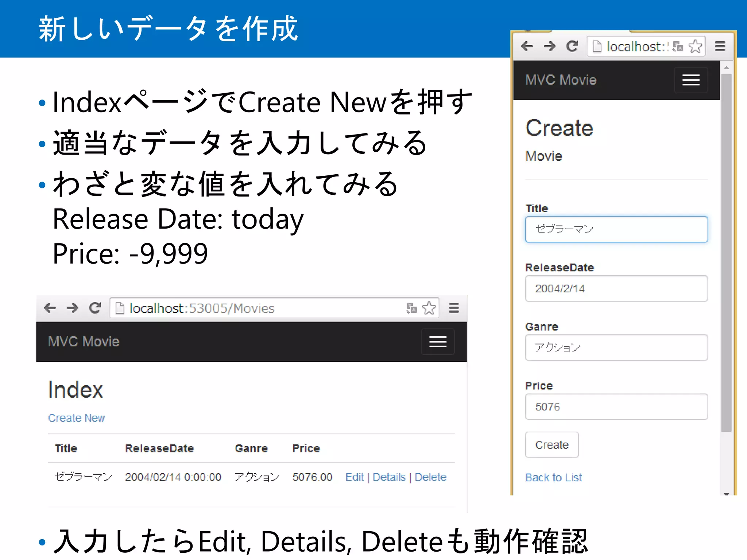Focus the Title input field
This screenshot has height=560, width=747.
[616, 229]
